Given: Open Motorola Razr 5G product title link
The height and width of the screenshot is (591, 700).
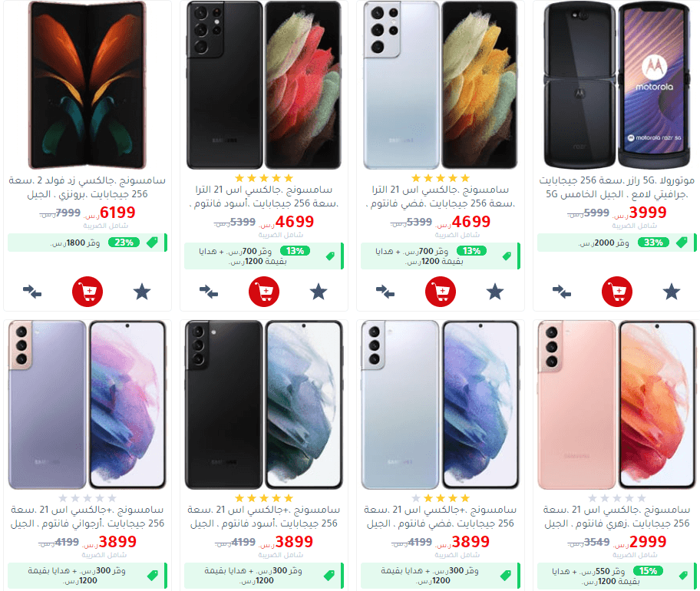Looking at the screenshot, I should tap(617, 187).
